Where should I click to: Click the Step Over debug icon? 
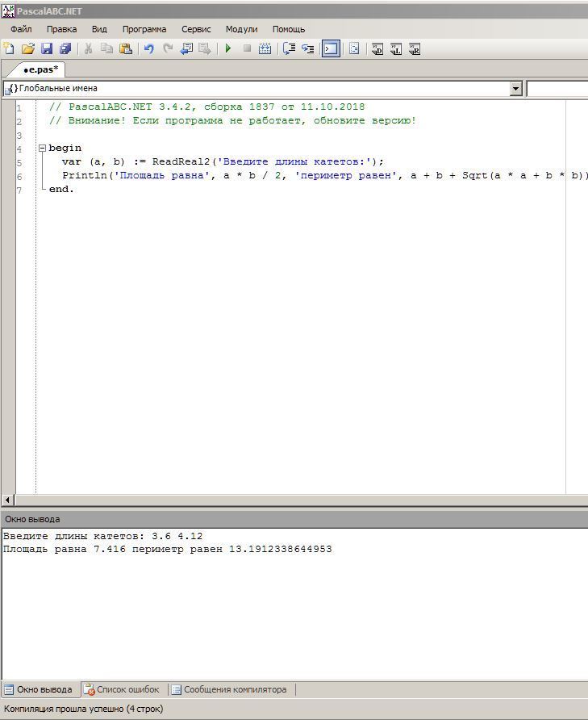pos(288,49)
